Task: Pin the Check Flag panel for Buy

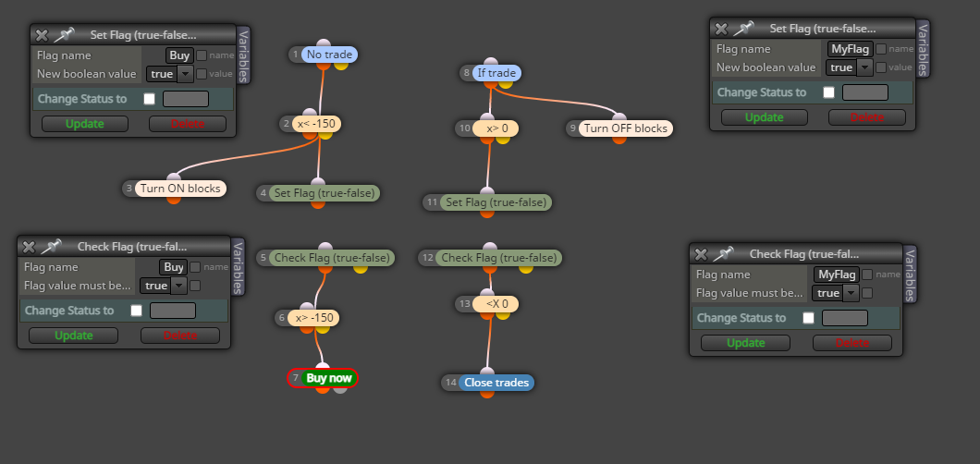Action: (x=51, y=247)
